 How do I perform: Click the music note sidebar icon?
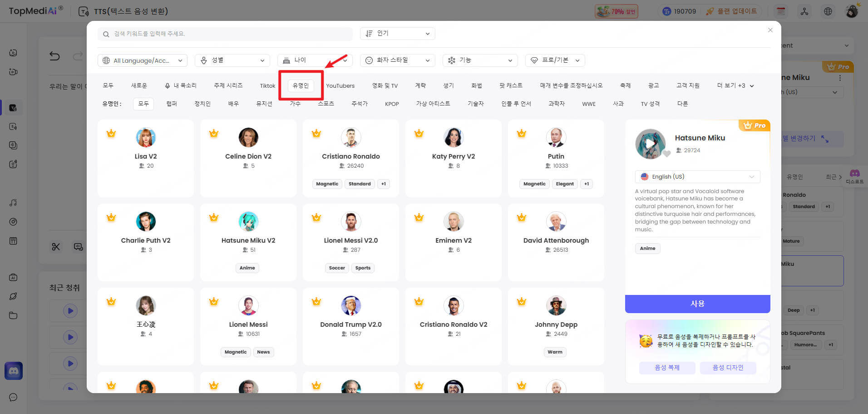13,203
